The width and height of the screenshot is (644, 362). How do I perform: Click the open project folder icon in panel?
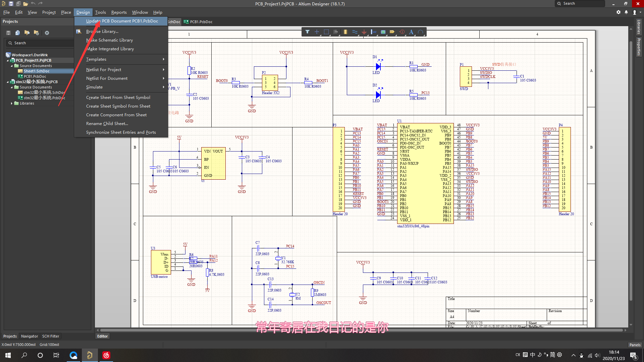point(27,33)
